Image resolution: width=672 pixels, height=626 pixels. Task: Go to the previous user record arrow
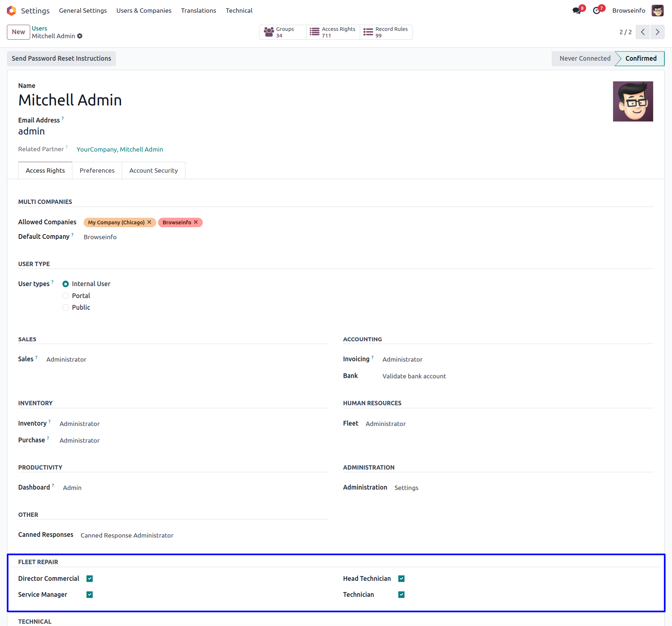643,32
